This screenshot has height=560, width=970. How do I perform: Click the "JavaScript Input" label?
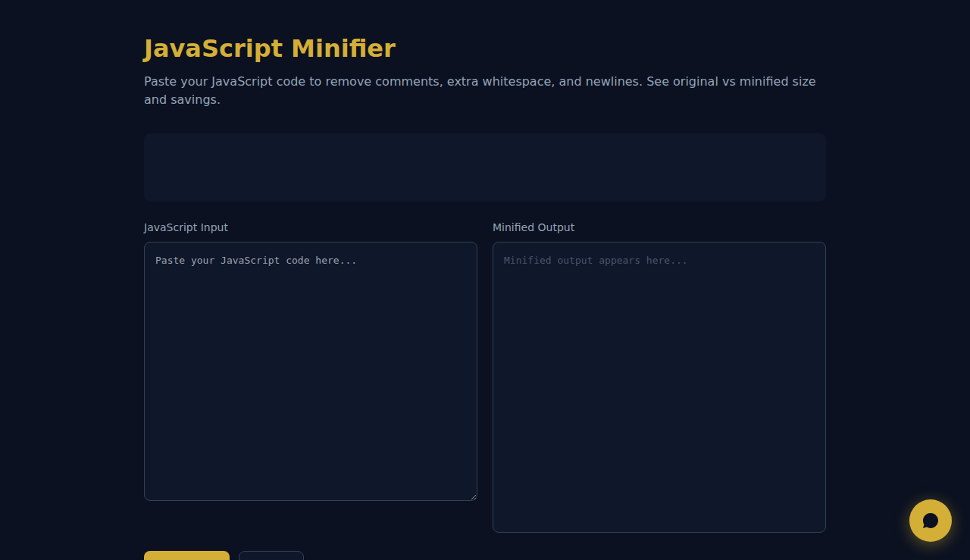click(x=186, y=227)
